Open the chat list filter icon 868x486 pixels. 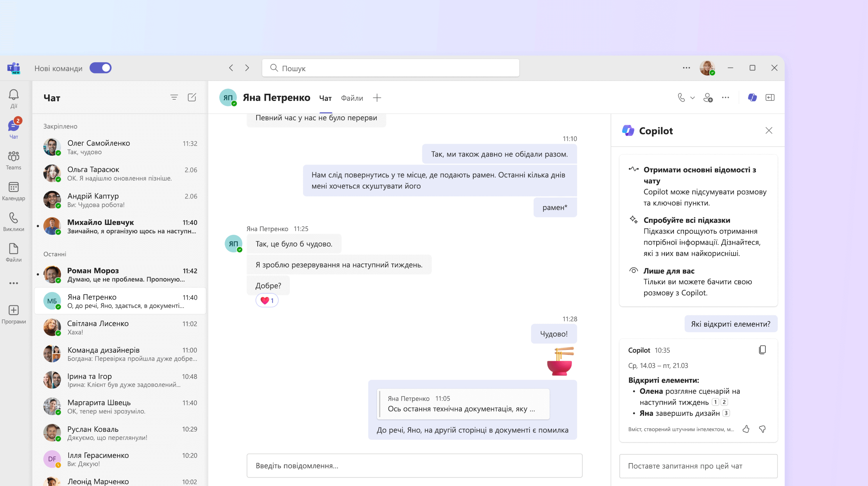pos(174,98)
